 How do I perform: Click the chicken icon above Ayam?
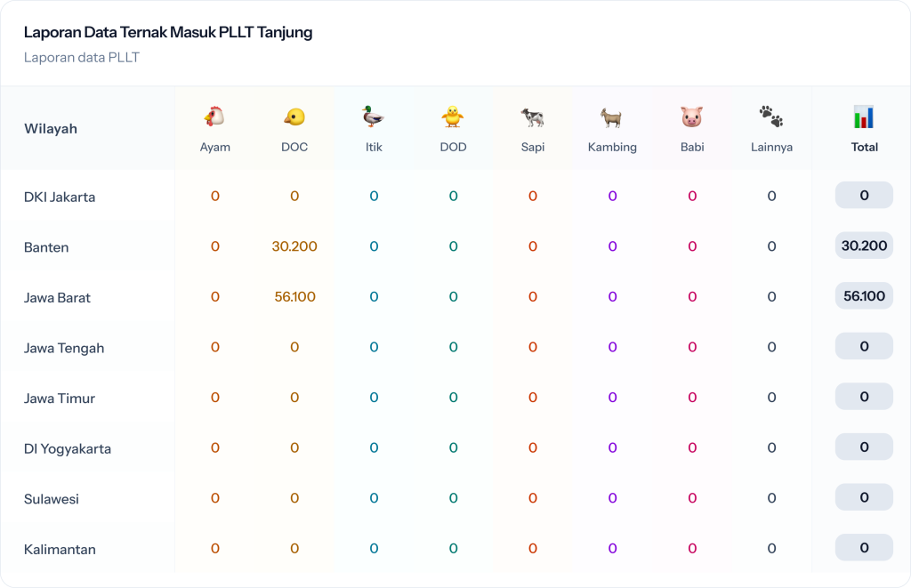click(x=214, y=117)
